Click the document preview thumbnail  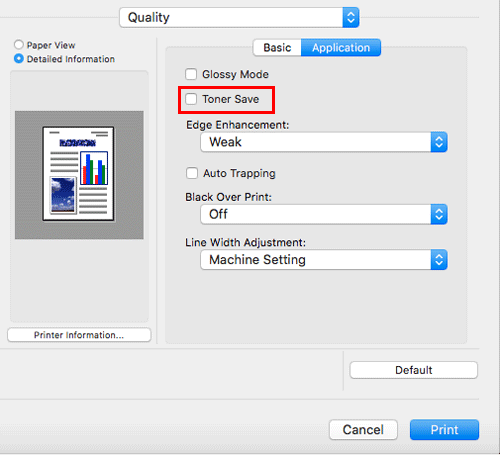[79, 174]
